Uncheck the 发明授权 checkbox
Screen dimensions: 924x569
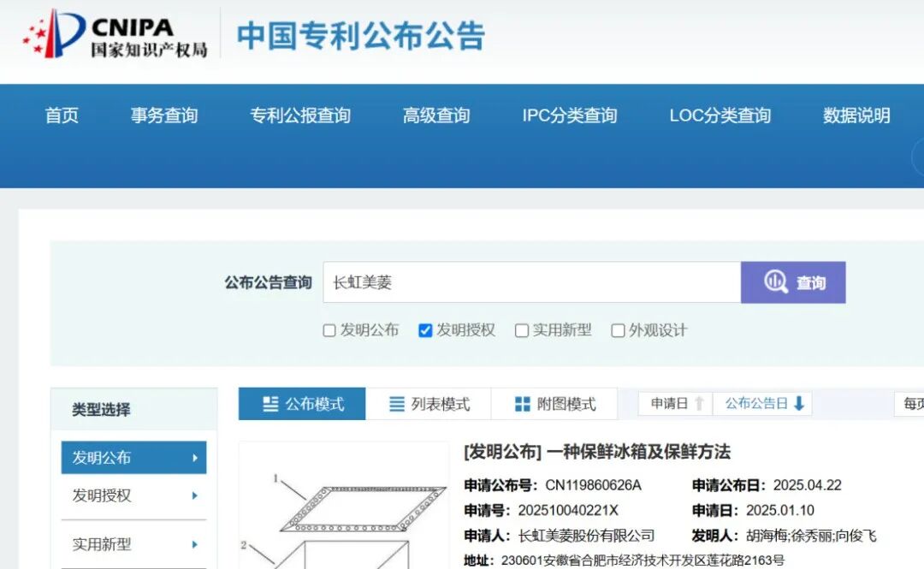coord(425,330)
